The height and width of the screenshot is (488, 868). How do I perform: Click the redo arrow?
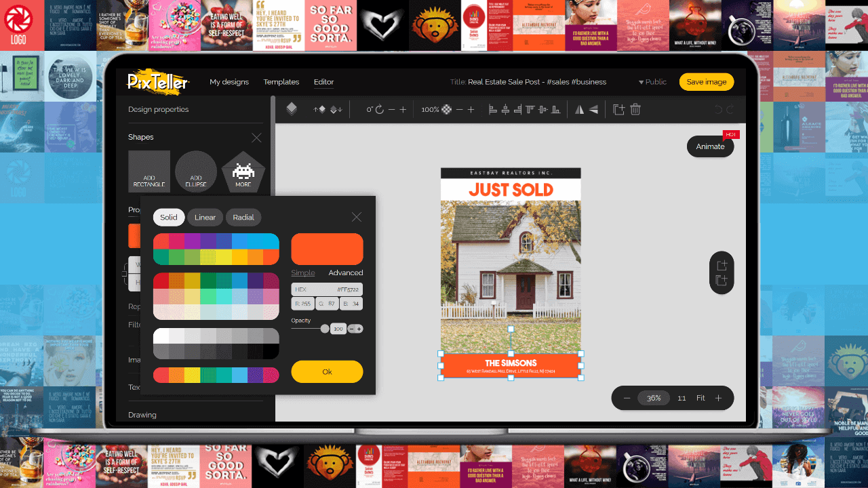tap(730, 109)
